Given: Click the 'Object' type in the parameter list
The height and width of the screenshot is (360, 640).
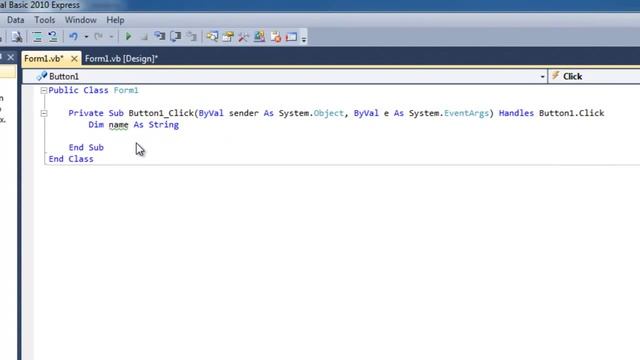Looking at the screenshot, I should (x=329, y=113).
